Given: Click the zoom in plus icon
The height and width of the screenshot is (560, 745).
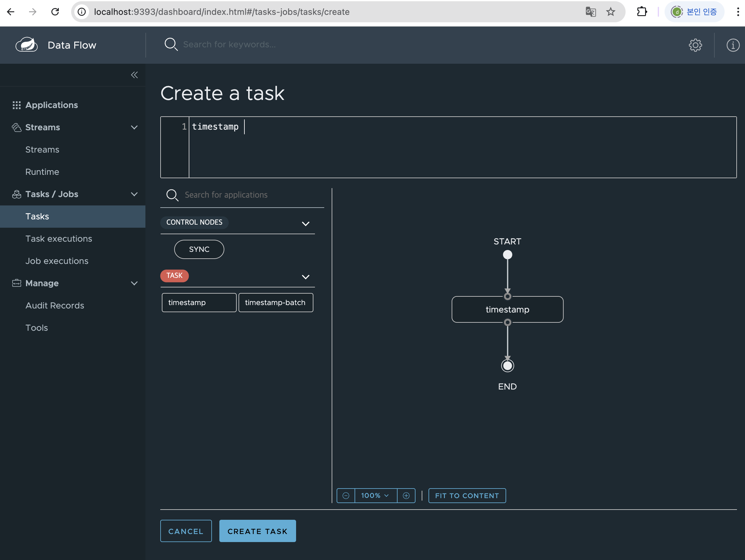Looking at the screenshot, I should [406, 495].
